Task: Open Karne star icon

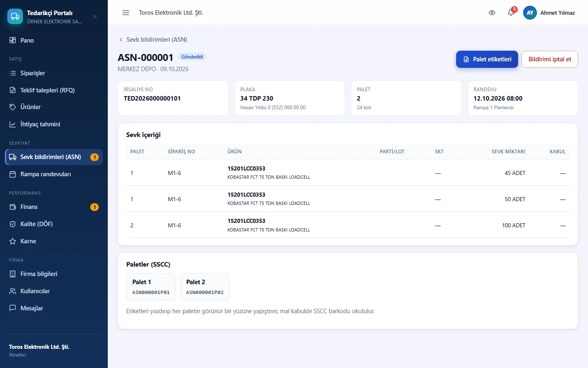Action: 13,241
